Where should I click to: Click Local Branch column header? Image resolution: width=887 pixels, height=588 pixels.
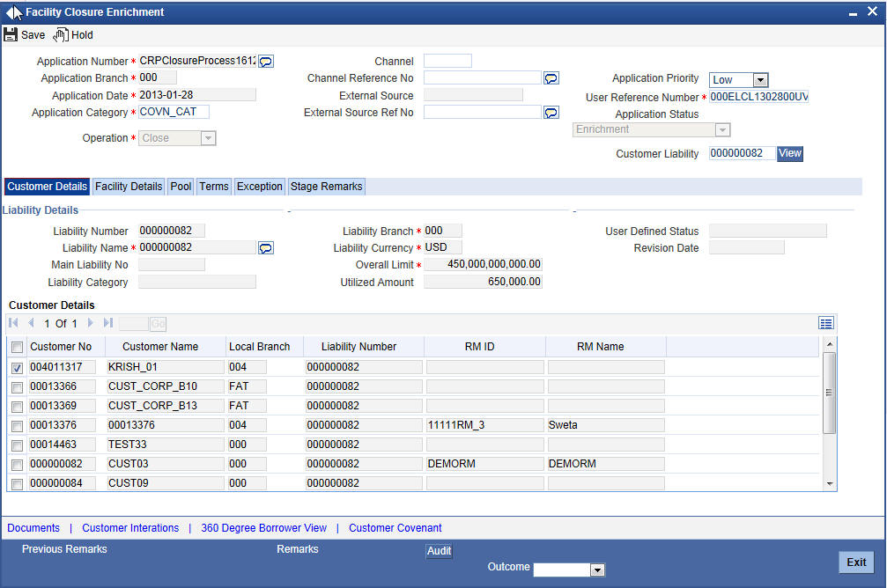point(260,347)
